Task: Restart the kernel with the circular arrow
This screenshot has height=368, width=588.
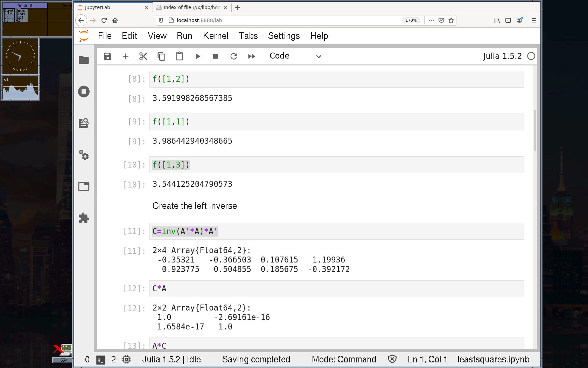Action: (x=233, y=56)
